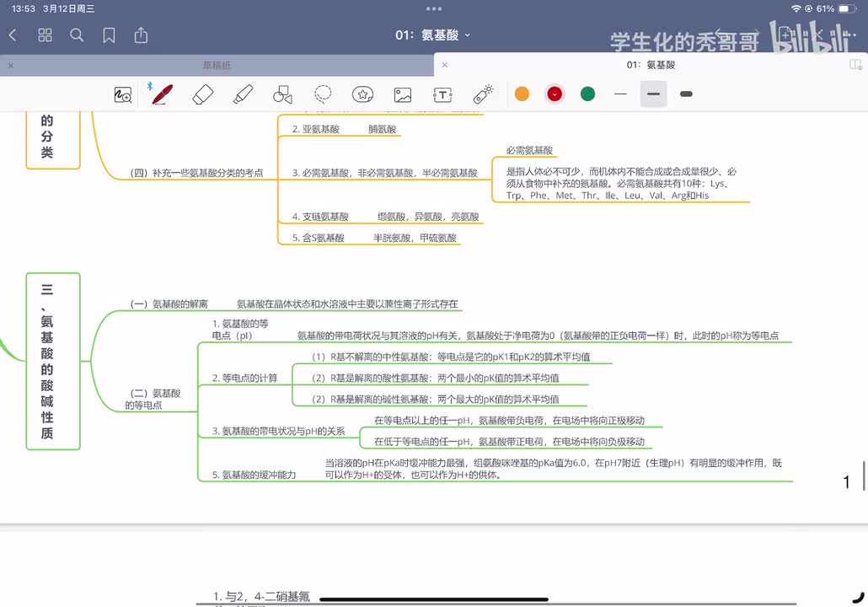Choose the red pen color

tap(555, 94)
